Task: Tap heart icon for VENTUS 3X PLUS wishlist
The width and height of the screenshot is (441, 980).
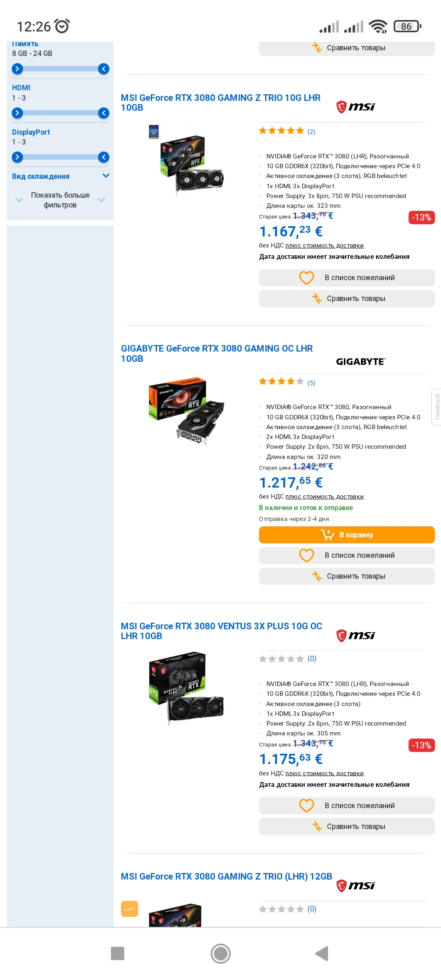Action: pos(307,806)
